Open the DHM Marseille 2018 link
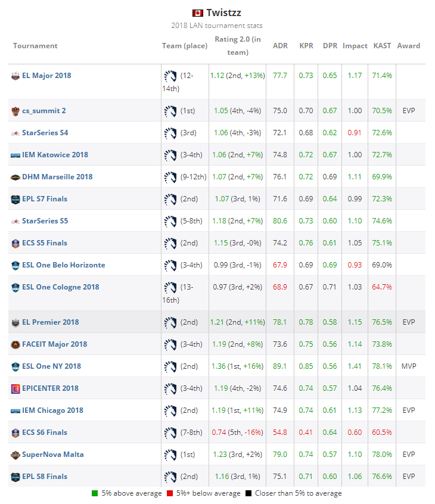 pyautogui.click(x=57, y=177)
